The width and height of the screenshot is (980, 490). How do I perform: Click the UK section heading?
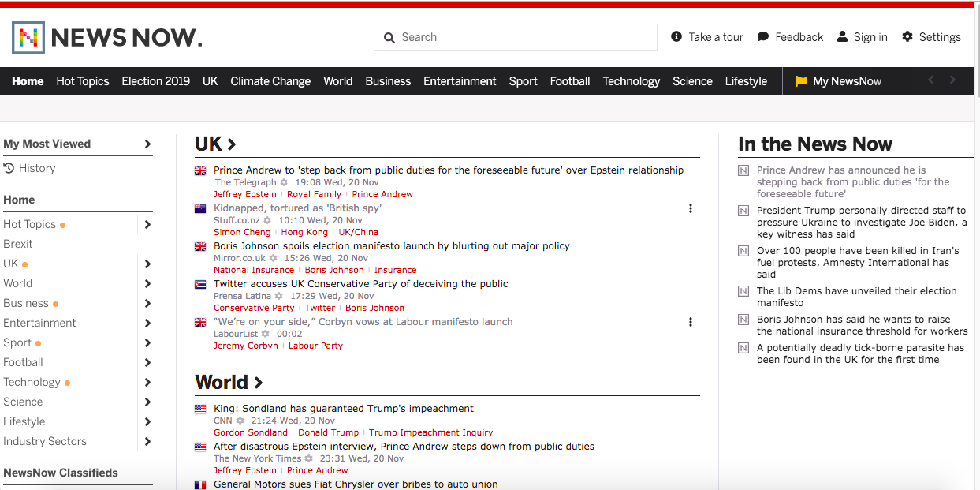(x=215, y=144)
